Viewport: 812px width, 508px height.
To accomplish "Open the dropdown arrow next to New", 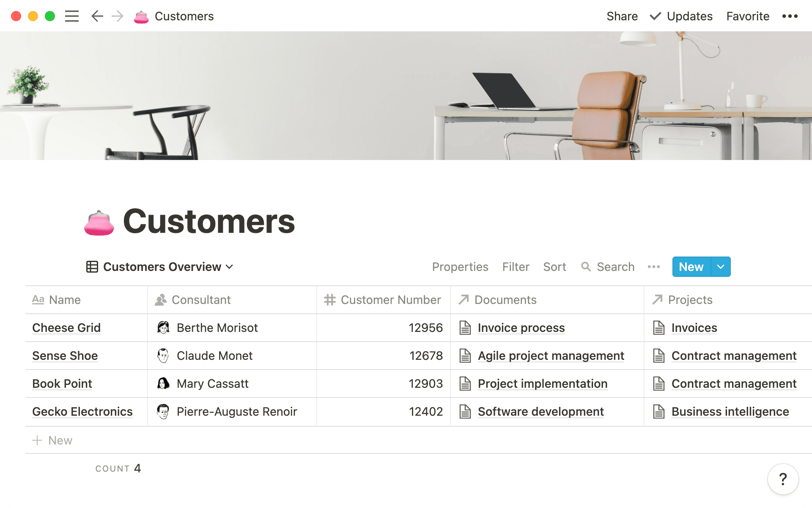I will tap(721, 267).
